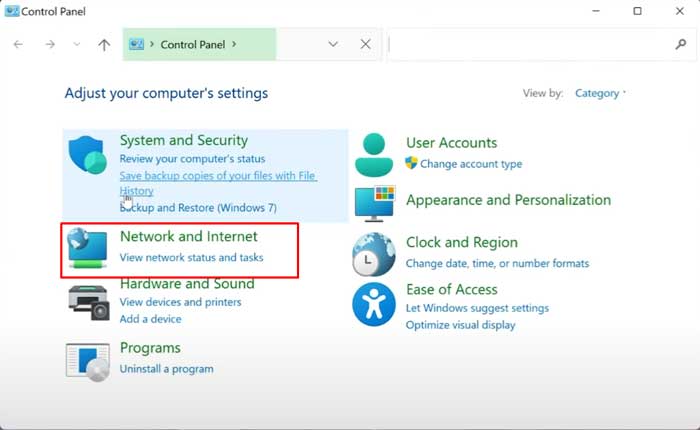
Task: Open Uninstall a program link
Action: (x=166, y=369)
